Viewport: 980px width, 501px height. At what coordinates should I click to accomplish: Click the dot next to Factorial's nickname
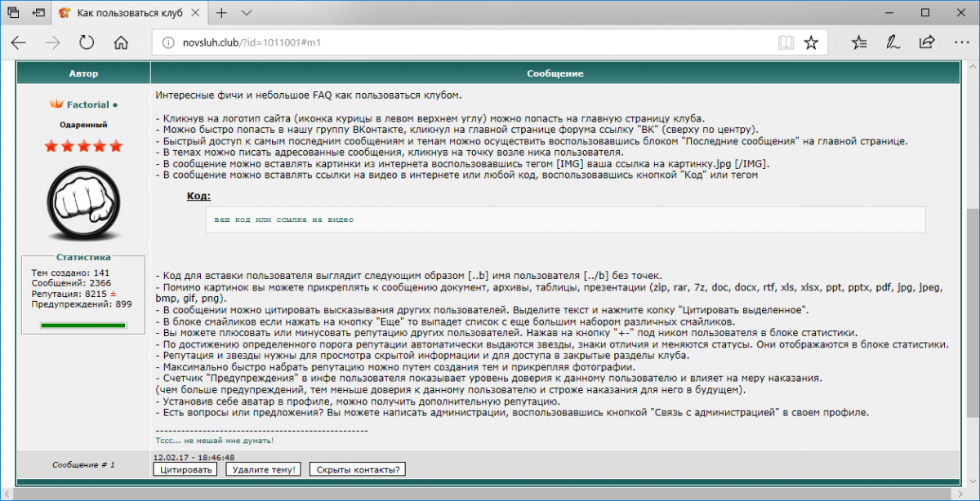[115, 104]
